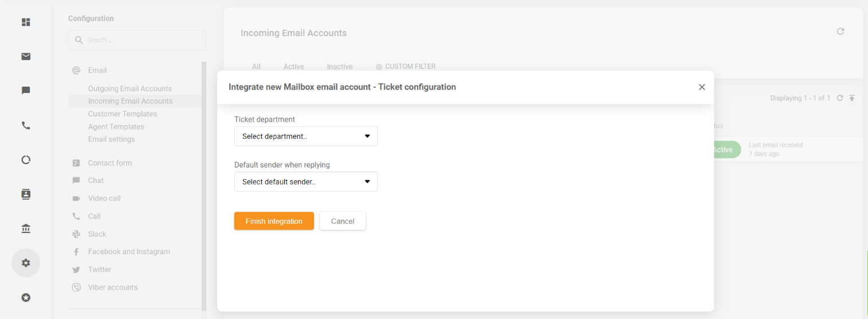Viewport: 868px width, 319px height.
Task: Open the dashboard grid icon in sidebar
Action: pos(26,22)
